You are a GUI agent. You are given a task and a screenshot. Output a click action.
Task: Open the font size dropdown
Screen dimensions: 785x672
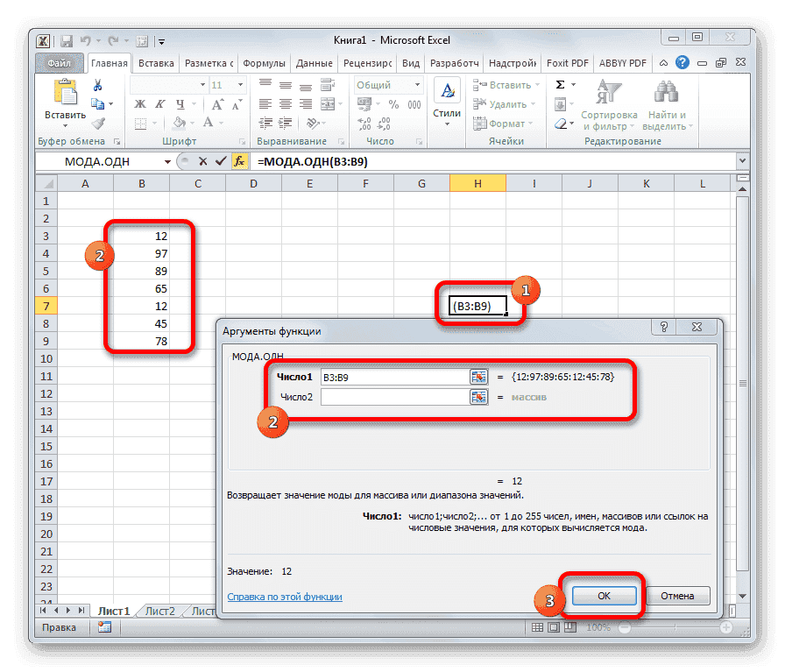coord(240,84)
